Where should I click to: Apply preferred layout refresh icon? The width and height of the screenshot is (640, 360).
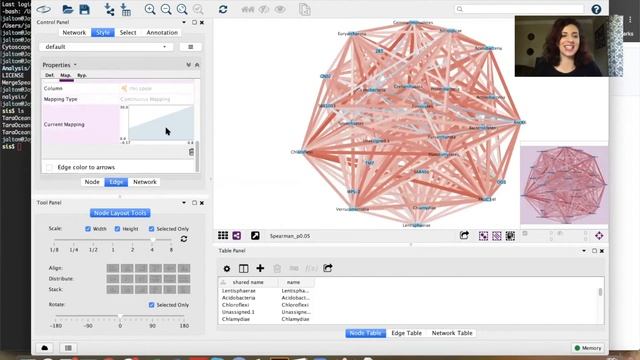click(x=223, y=9)
